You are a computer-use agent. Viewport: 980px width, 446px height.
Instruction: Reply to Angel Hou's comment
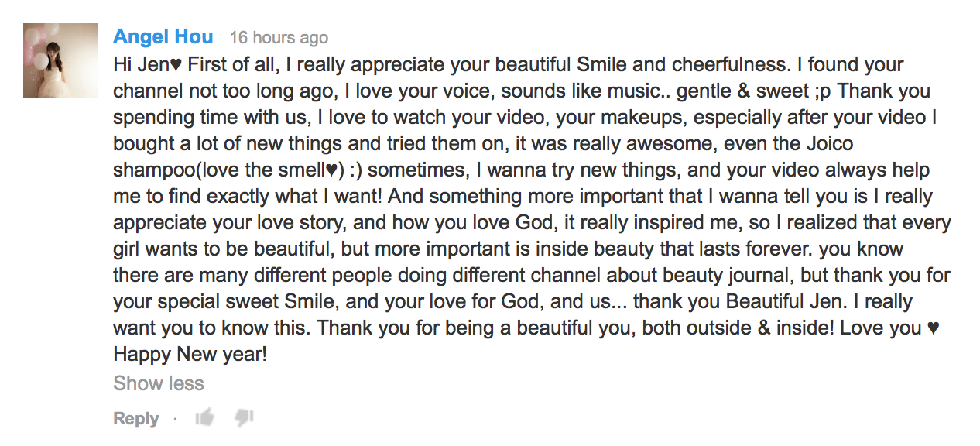(136, 419)
